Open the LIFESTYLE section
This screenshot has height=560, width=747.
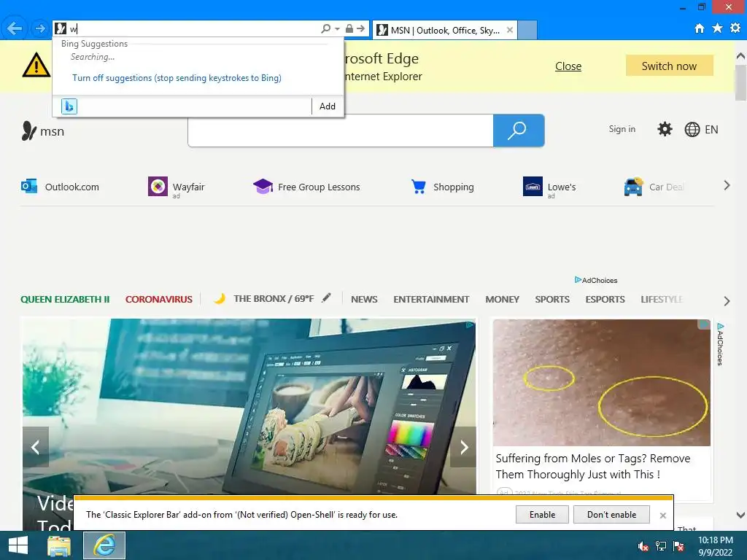click(662, 300)
